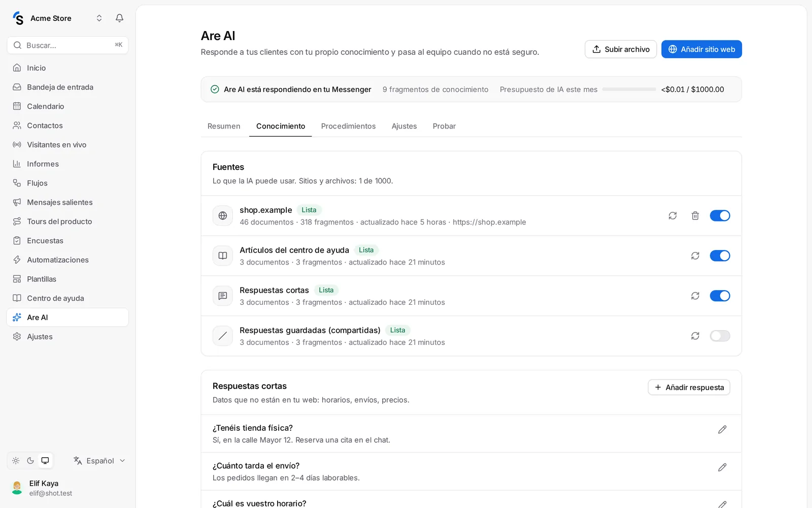
Task: Select system theme monitor icon
Action: (45, 461)
